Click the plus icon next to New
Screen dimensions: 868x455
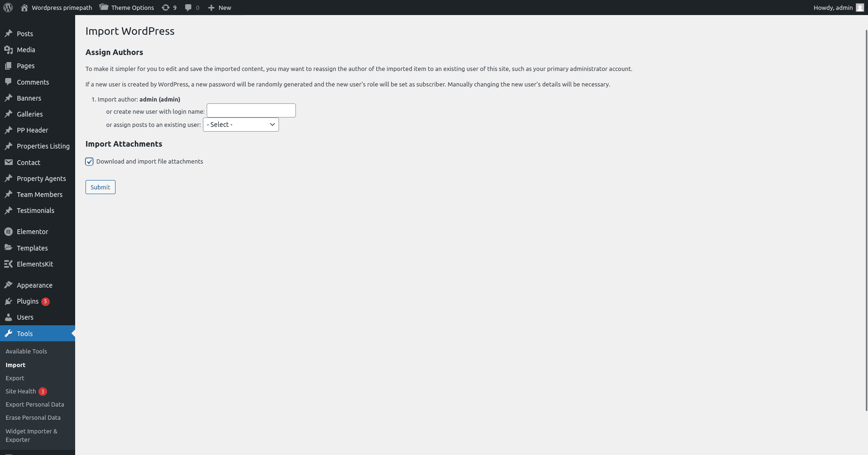pyautogui.click(x=211, y=8)
